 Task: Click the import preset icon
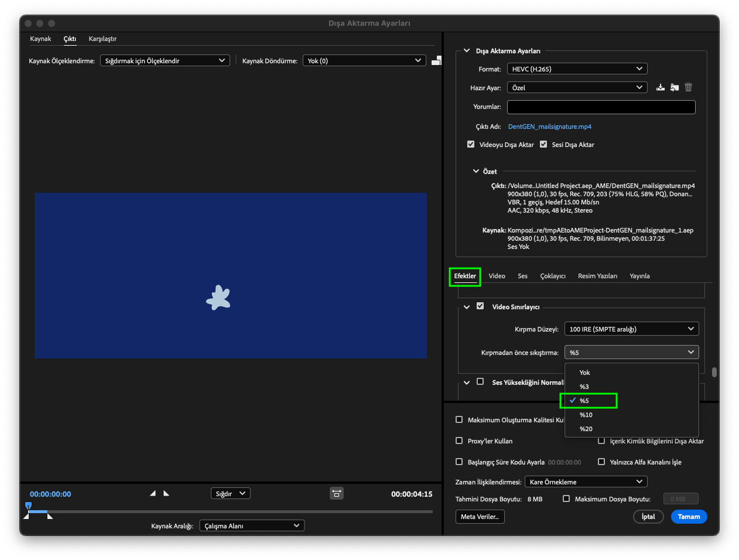click(675, 87)
